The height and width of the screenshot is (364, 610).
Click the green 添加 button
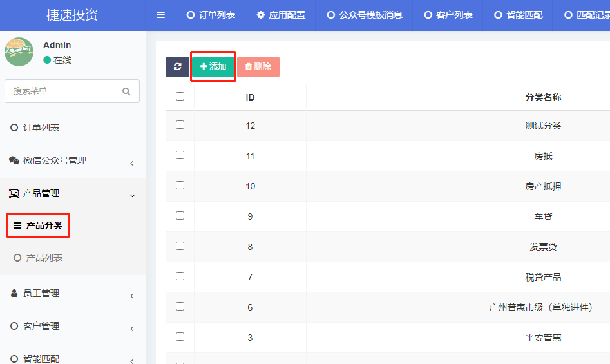(x=213, y=66)
